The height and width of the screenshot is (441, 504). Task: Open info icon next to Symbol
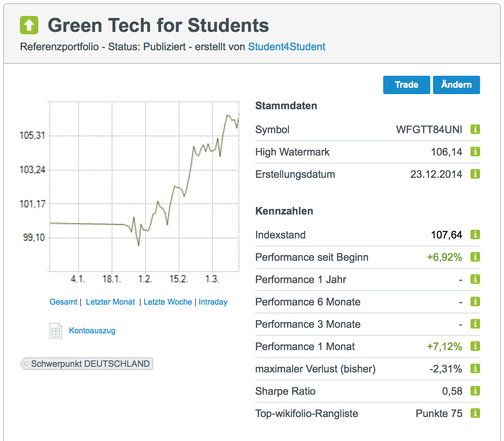click(x=475, y=129)
